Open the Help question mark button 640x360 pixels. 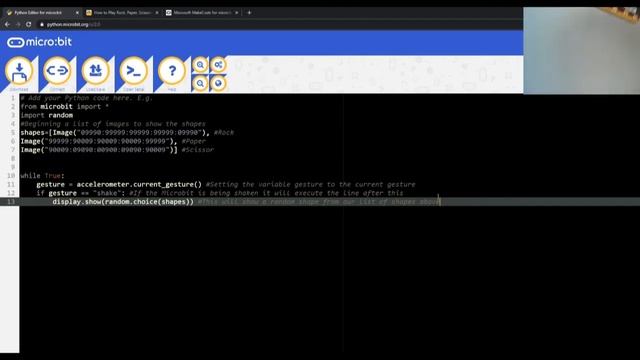(x=172, y=72)
